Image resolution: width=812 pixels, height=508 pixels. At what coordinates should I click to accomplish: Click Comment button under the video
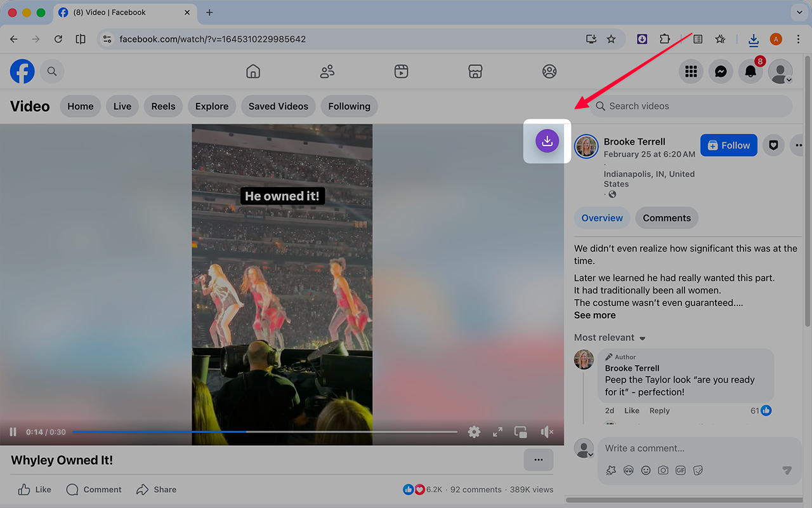click(x=94, y=490)
